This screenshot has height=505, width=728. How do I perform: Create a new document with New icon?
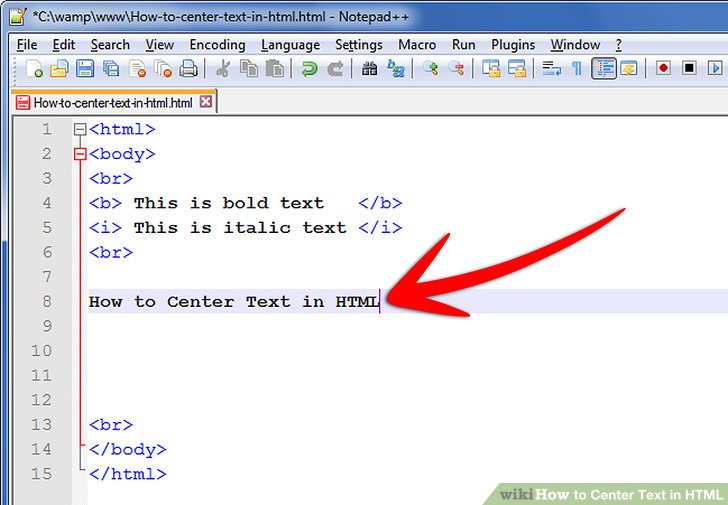(34, 69)
